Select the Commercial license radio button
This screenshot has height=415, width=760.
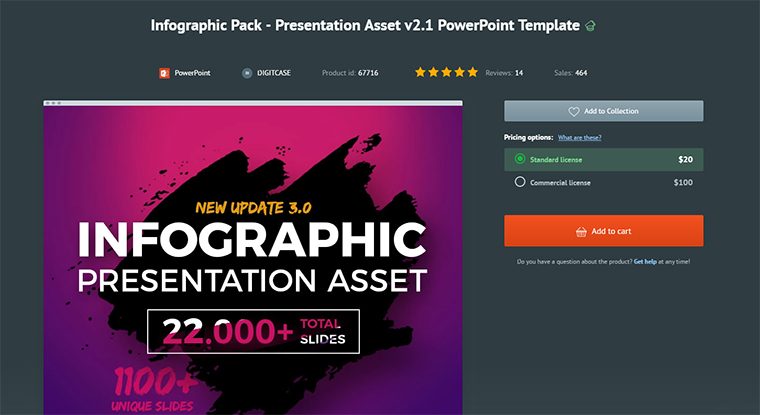[520, 182]
